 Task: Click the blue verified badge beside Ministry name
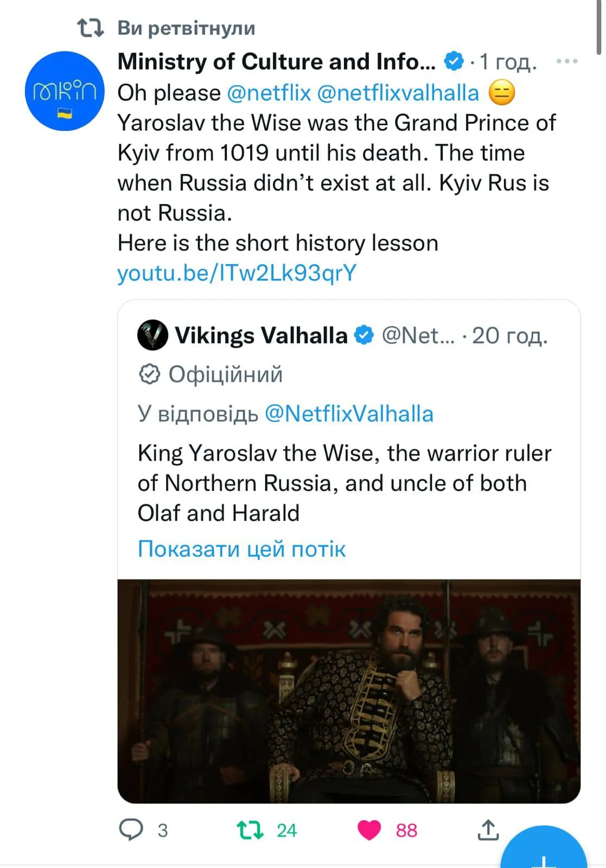(x=454, y=61)
